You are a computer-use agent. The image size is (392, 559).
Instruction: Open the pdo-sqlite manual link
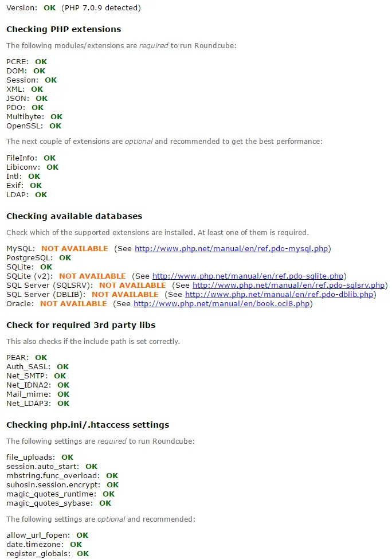248,276
